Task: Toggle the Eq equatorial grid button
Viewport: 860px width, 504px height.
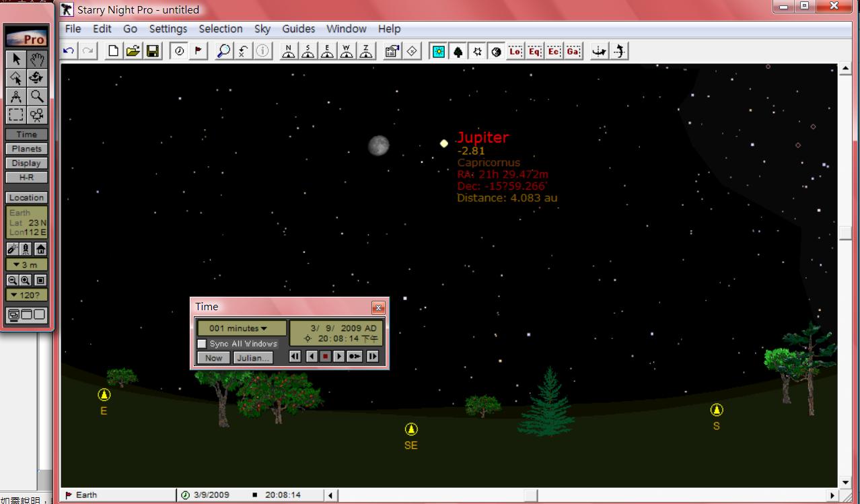Action: [534, 51]
